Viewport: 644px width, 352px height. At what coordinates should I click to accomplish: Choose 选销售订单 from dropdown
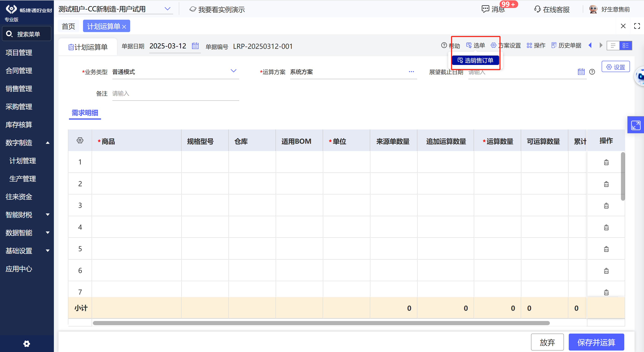tap(475, 60)
